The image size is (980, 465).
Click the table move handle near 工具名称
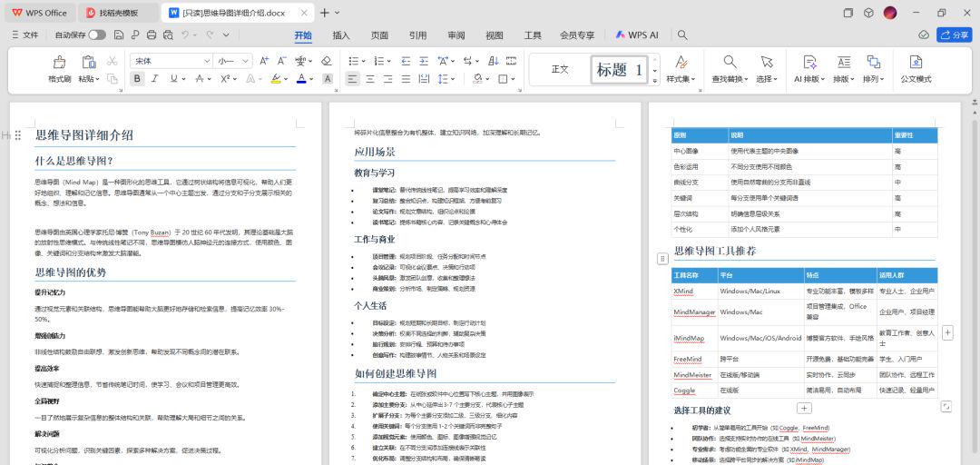662,259
